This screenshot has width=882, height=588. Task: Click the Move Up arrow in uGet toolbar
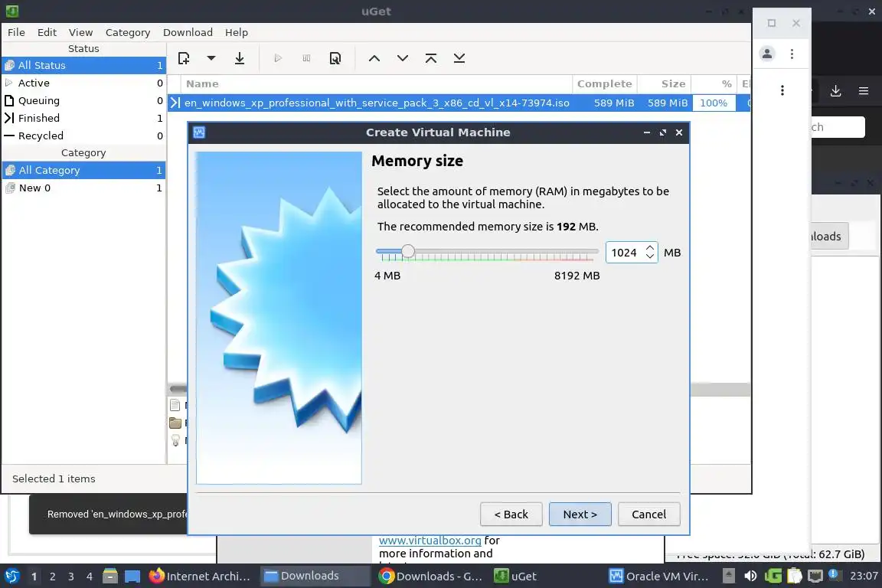(374, 58)
